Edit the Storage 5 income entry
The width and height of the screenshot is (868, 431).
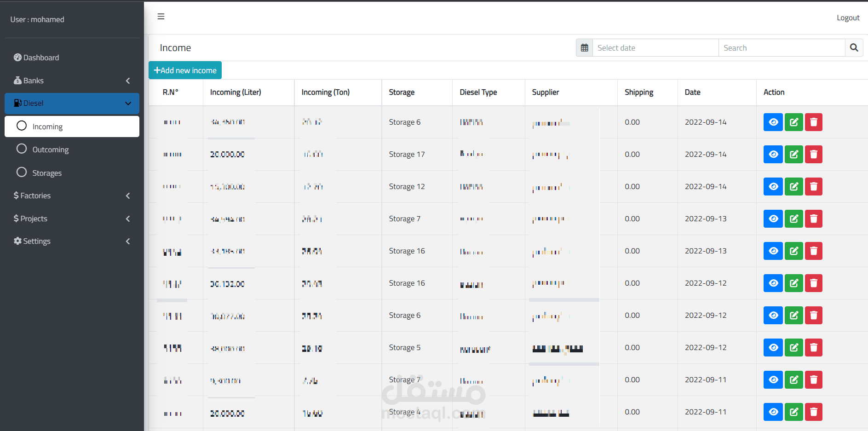(x=794, y=348)
